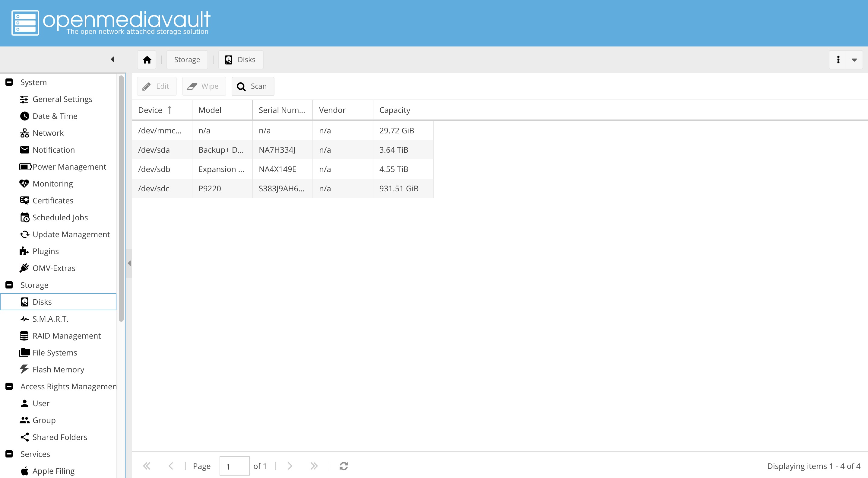Screen dimensions: 868x478
Task: Click the page number input field
Action: click(234, 466)
